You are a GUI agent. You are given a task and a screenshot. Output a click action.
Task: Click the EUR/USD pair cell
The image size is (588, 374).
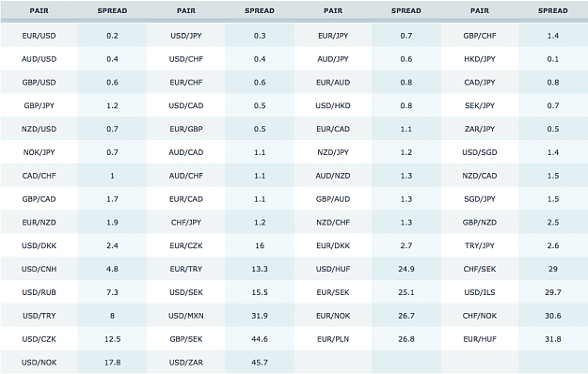(39, 36)
